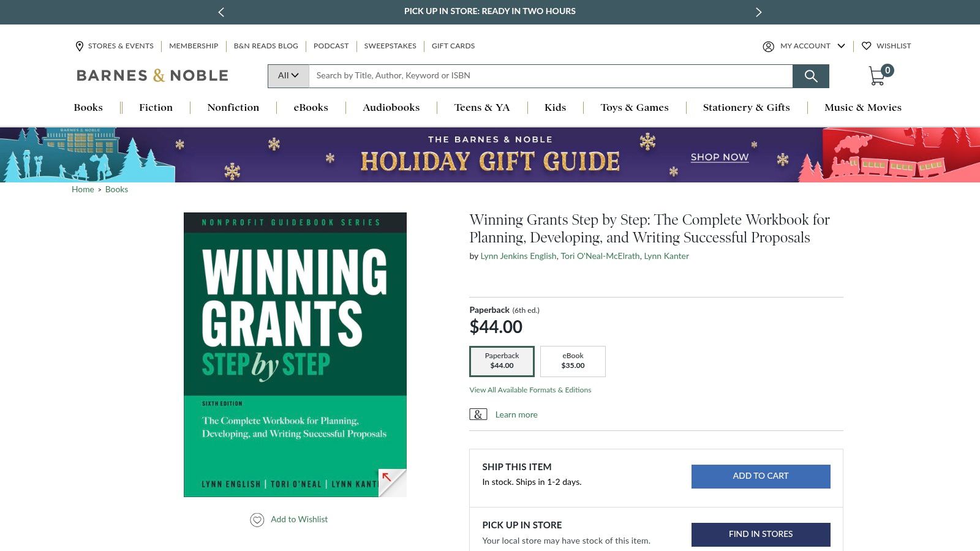
Task: Open the Teens & YA menu
Action: pos(481,107)
